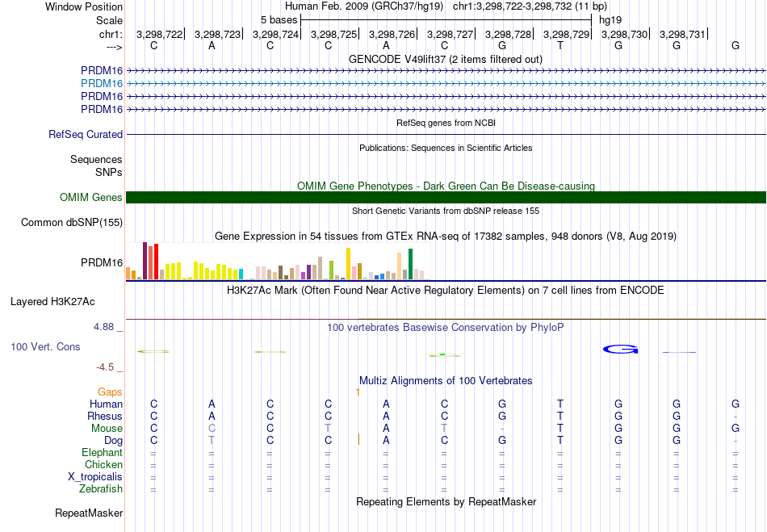Select the light-blue PRDM16 transcript label

[102, 84]
